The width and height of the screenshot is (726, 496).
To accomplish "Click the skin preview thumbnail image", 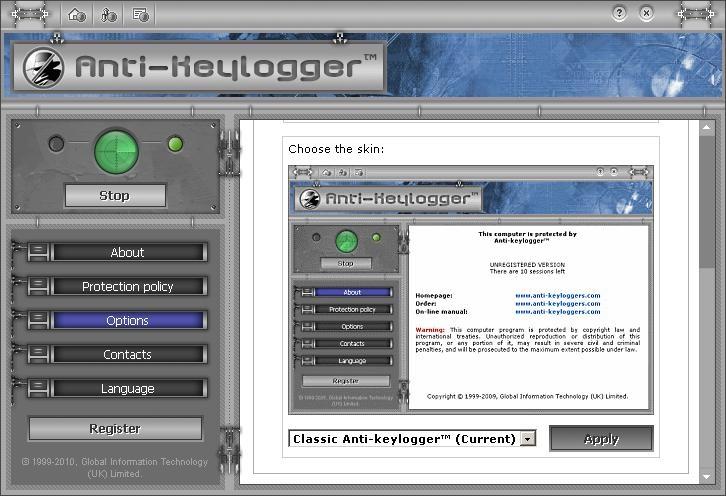I will [x=470, y=289].
